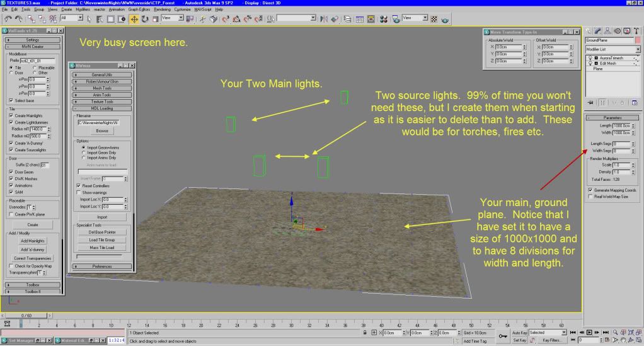This screenshot has height=346, width=644.
Task: Click the Select Object arrow icon
Action: [89, 19]
